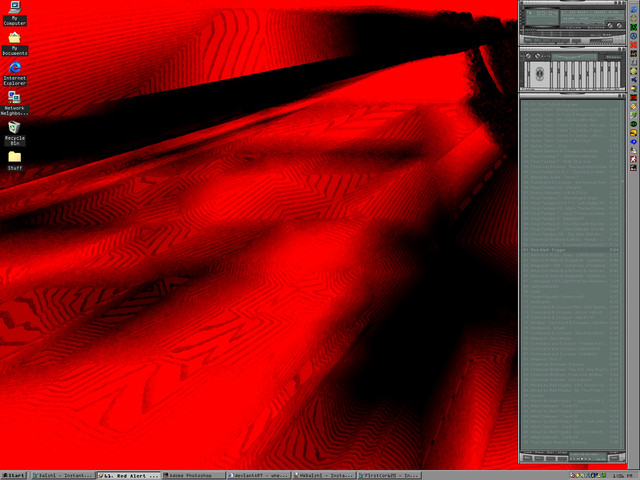The height and width of the screenshot is (480, 640).
Task: Click the pencil icon in the side launch bar
Action: (633, 106)
